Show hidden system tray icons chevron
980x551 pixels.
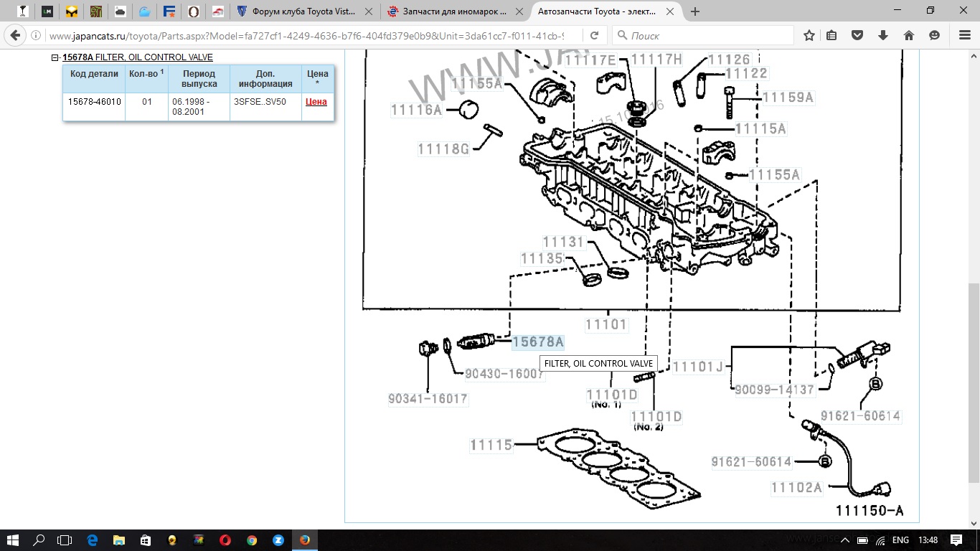844,540
